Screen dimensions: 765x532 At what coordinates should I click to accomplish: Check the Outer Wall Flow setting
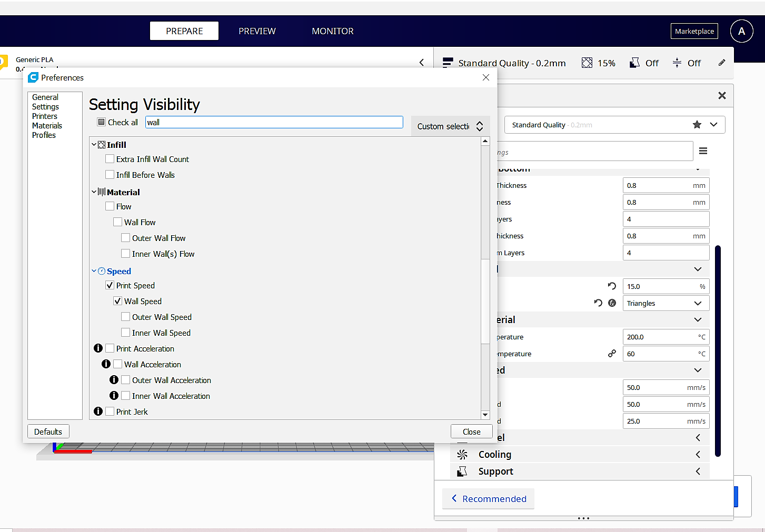tap(125, 237)
